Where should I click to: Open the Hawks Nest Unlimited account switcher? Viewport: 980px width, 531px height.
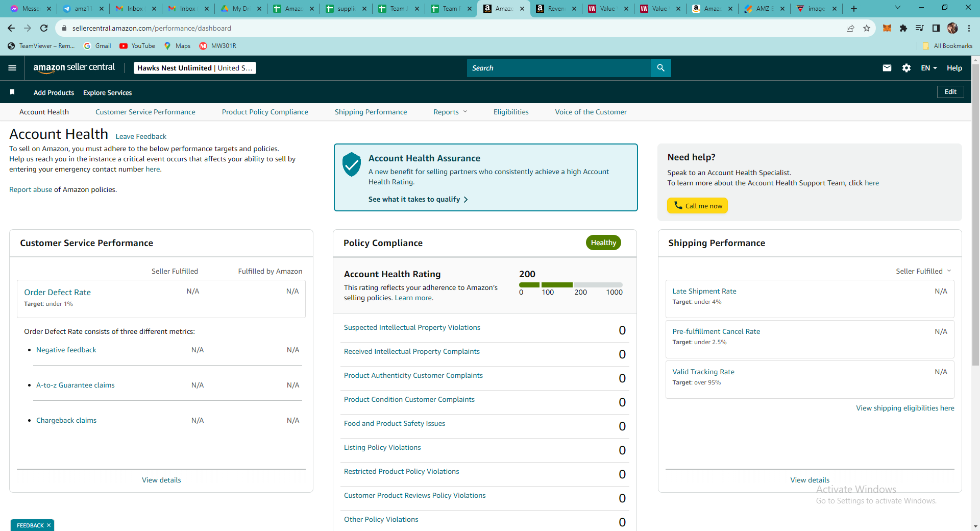(x=195, y=68)
